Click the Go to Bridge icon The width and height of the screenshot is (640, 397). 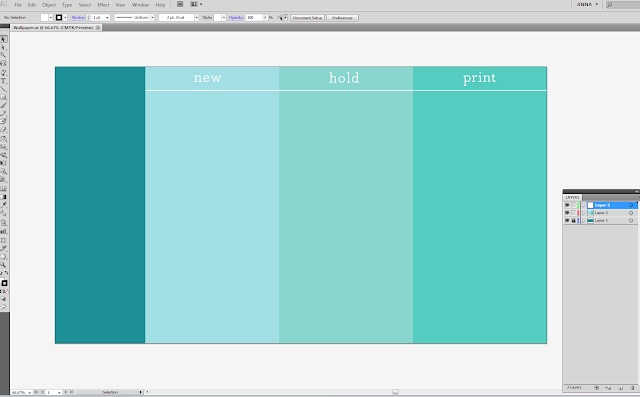click(180, 4)
